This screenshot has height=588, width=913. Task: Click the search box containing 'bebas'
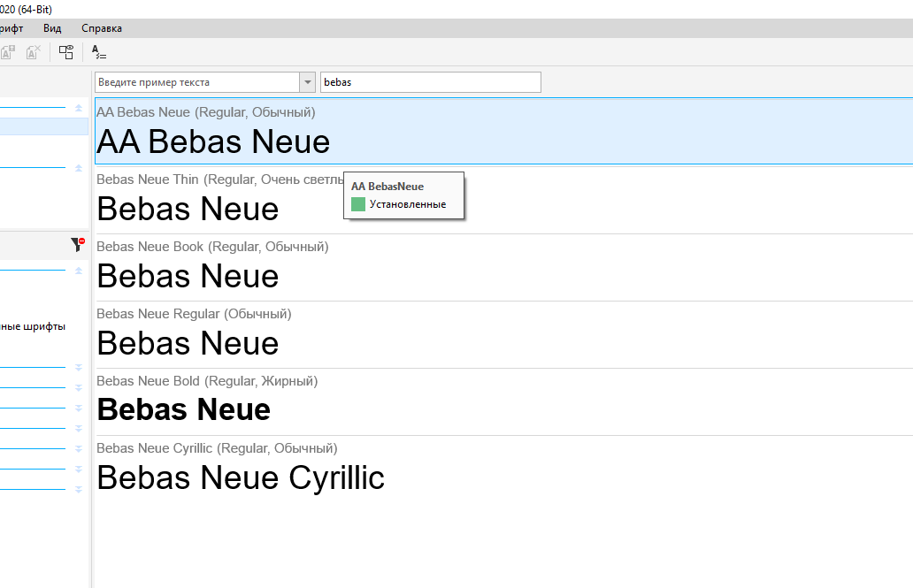pos(430,82)
